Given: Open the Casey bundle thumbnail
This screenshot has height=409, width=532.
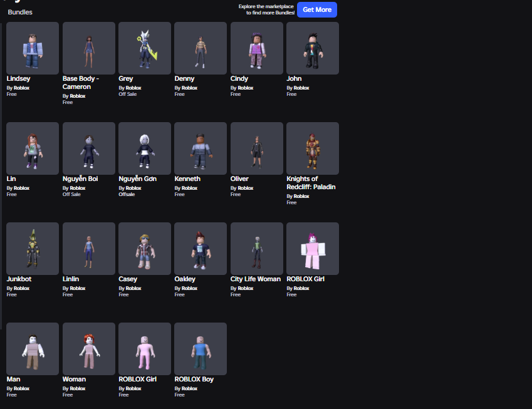Looking at the screenshot, I should click(145, 249).
